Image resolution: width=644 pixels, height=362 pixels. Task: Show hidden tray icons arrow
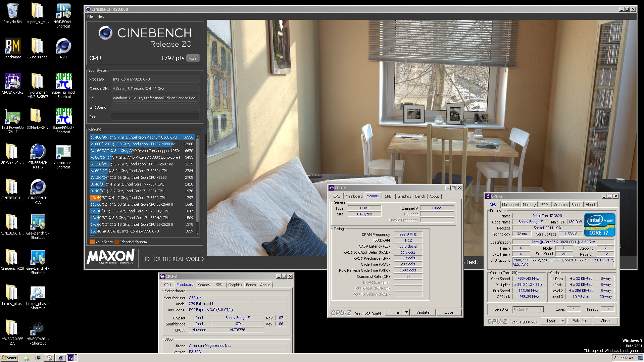(x=615, y=358)
